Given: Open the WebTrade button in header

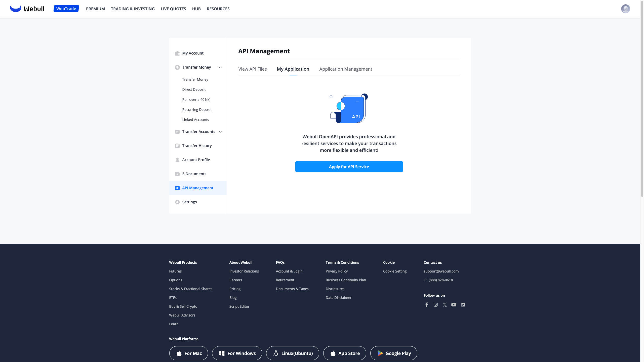Looking at the screenshot, I should pos(66,9).
